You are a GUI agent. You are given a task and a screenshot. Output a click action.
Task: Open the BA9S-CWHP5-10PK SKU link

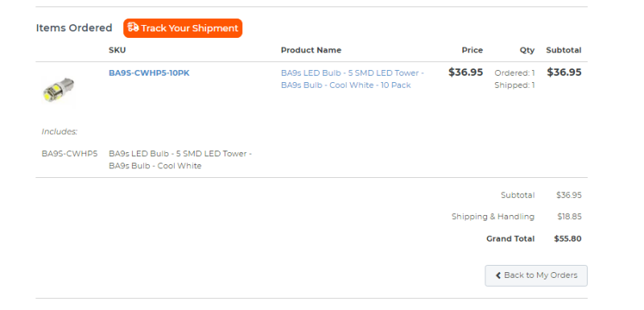[x=149, y=73]
